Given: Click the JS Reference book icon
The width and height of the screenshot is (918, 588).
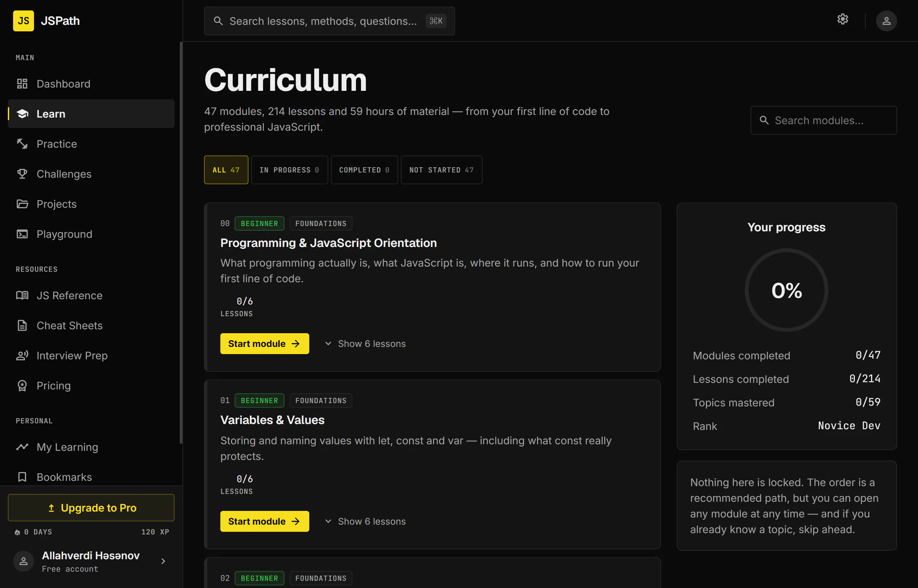Looking at the screenshot, I should tap(22, 295).
